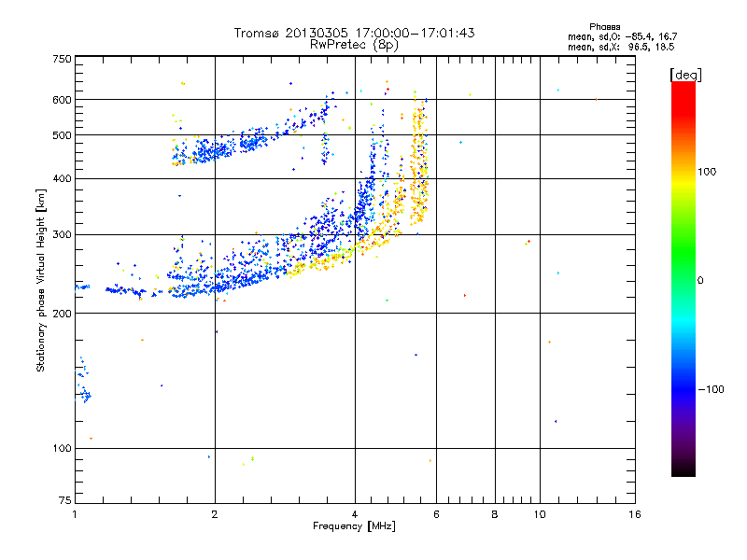Click the y-axis label '300'
The image size is (747, 560).
(x=62, y=235)
